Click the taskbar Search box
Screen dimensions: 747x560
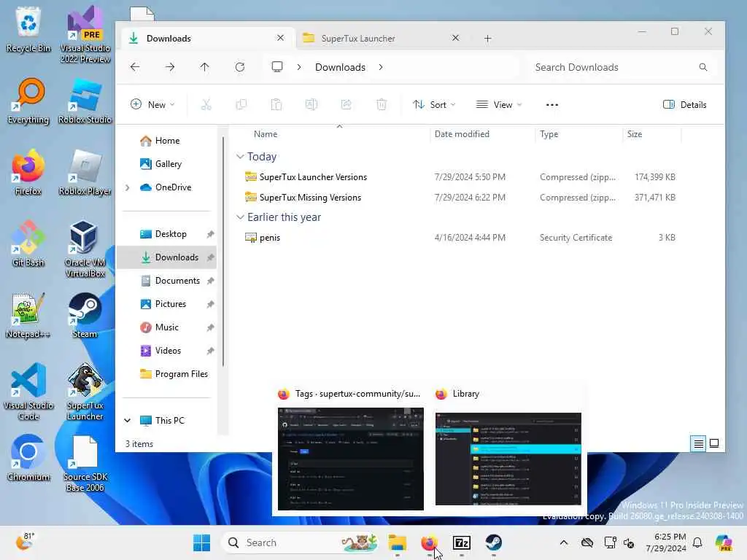[301, 542]
